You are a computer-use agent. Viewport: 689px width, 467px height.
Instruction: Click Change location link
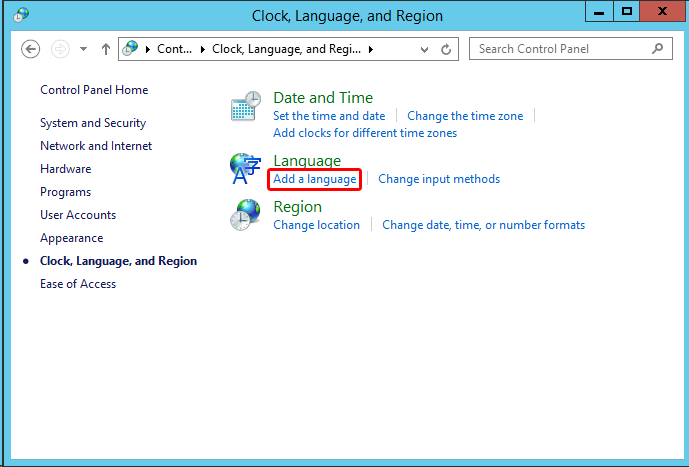click(316, 225)
